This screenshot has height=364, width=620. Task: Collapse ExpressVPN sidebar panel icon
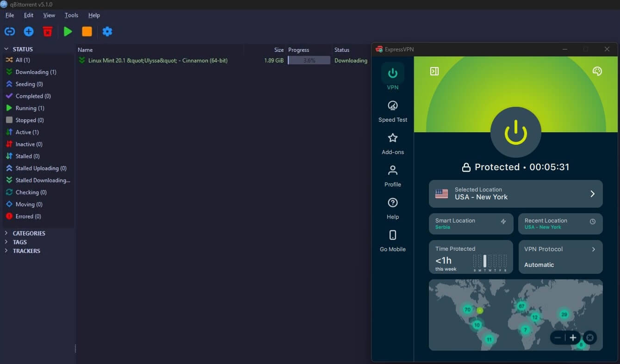[434, 71]
